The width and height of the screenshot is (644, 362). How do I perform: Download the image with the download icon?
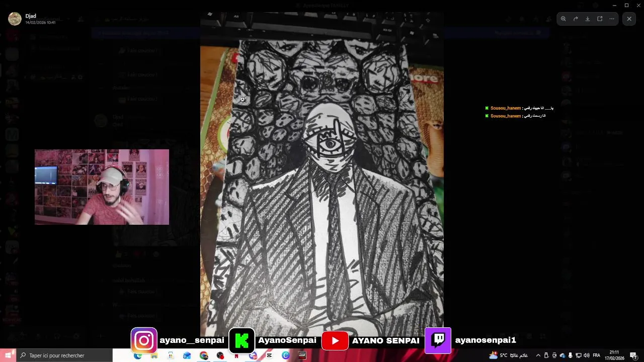point(588,19)
